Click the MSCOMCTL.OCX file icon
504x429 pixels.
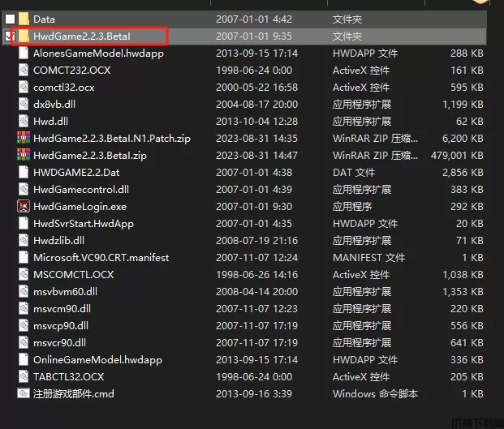click(x=24, y=274)
